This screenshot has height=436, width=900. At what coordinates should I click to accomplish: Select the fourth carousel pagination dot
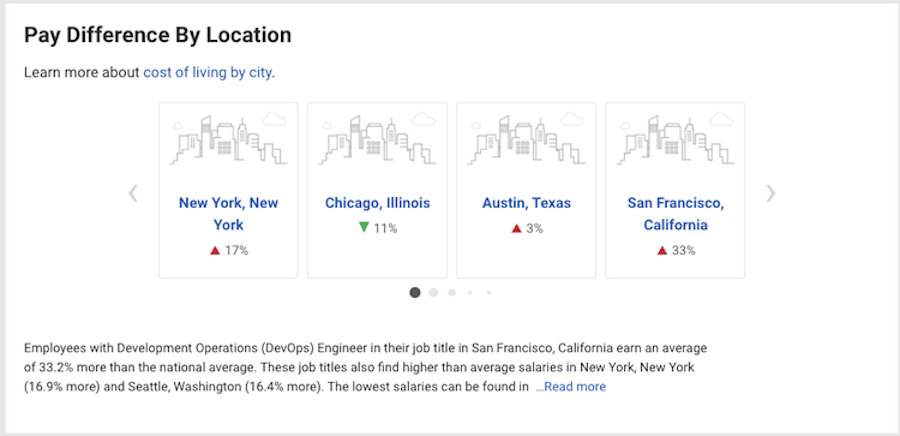tap(470, 292)
